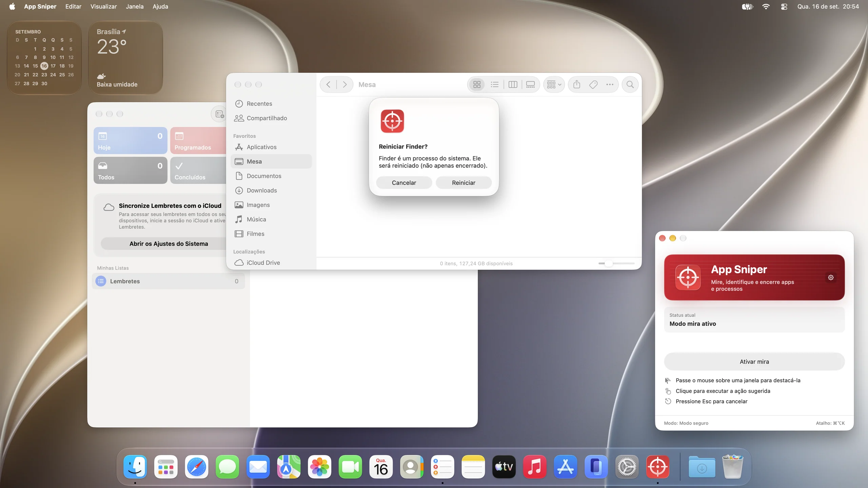Open App Store from the Dock
The height and width of the screenshot is (488, 868).
pyautogui.click(x=565, y=467)
